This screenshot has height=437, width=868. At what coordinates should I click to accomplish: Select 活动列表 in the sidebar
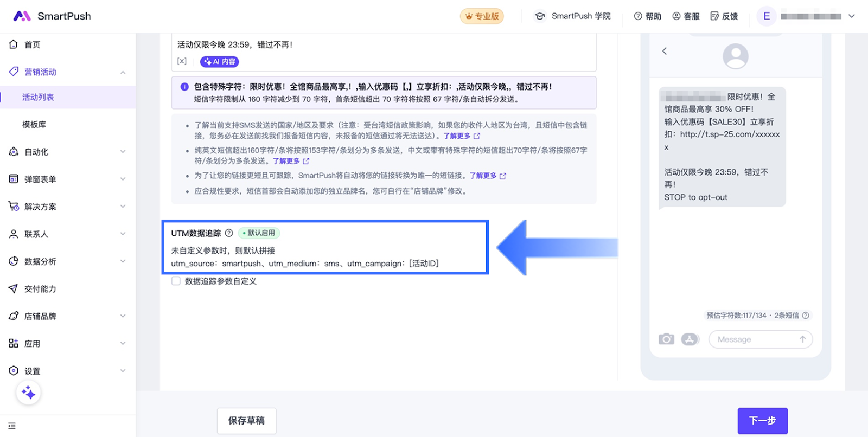click(38, 98)
